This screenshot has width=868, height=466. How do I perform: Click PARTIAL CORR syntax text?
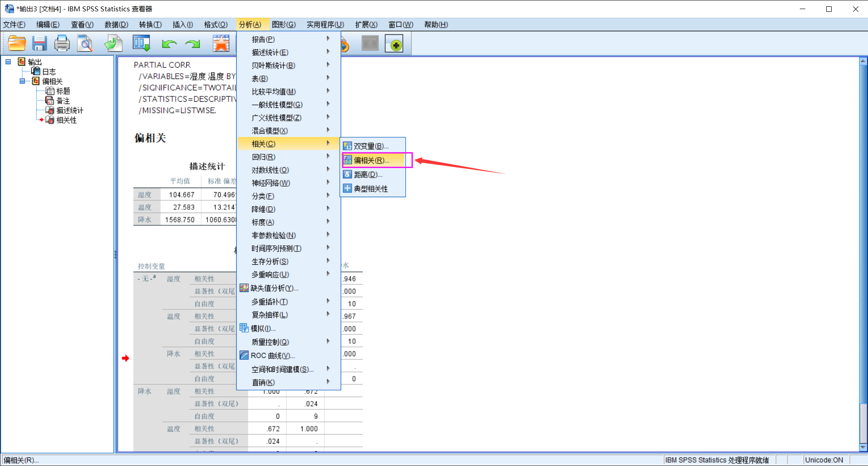coord(162,65)
